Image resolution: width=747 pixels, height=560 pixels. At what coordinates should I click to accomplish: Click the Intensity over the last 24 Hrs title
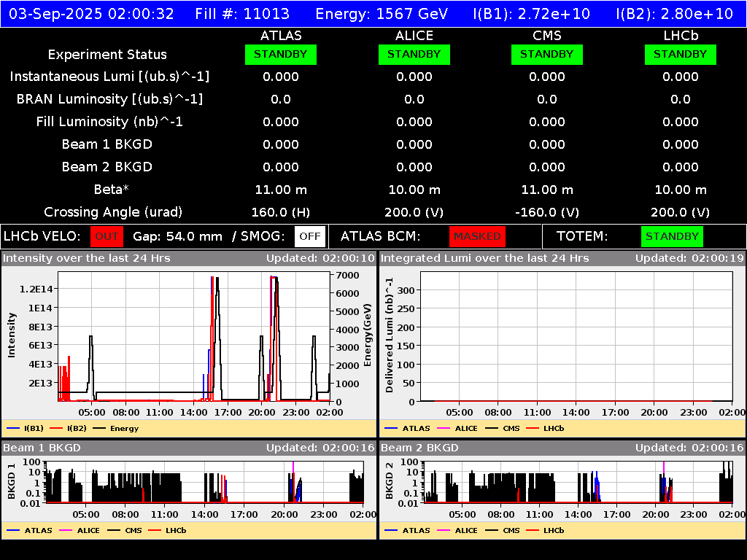[87, 259]
